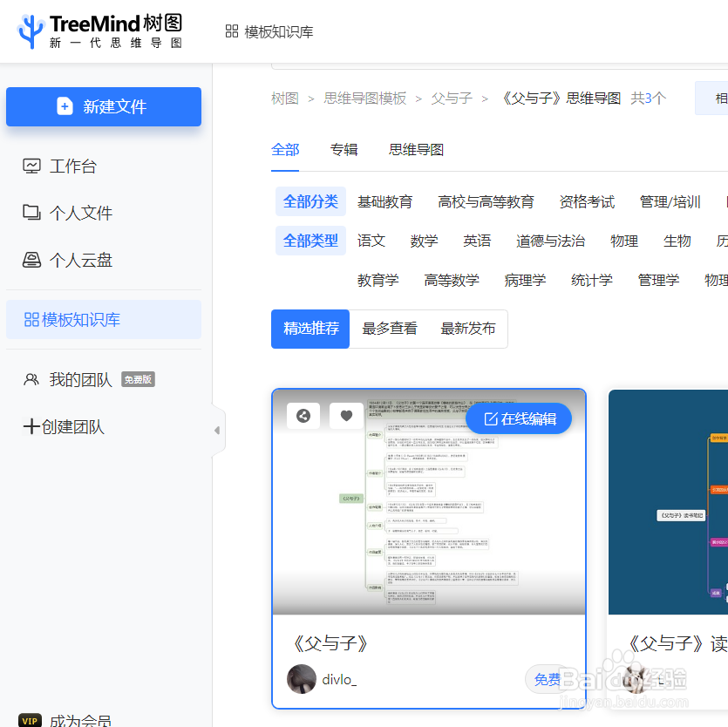
Task: Select 模板知识库 in the sidebar
Action: point(83,321)
